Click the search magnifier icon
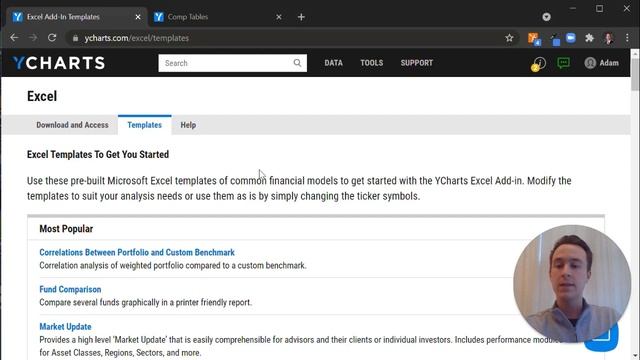The width and height of the screenshot is (640, 360). 297,63
